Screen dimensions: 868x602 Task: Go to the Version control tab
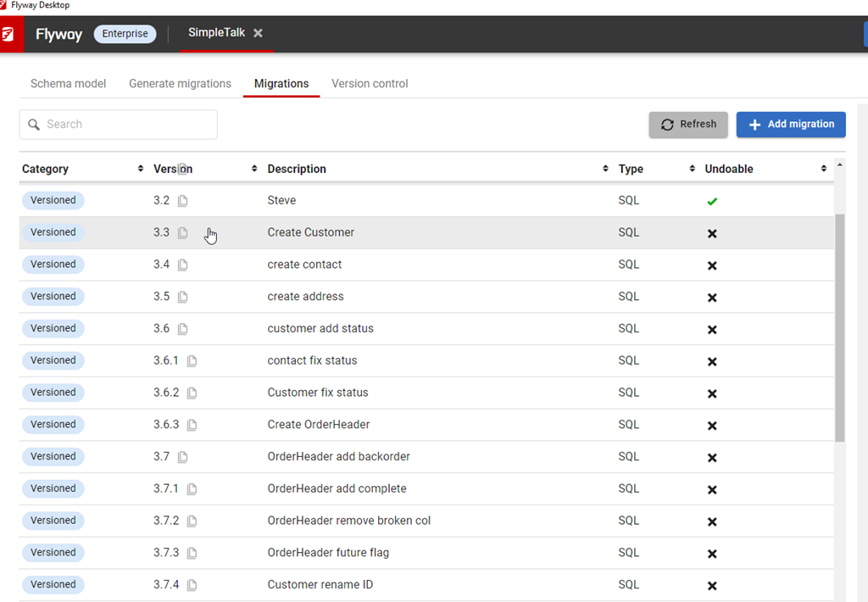(370, 83)
